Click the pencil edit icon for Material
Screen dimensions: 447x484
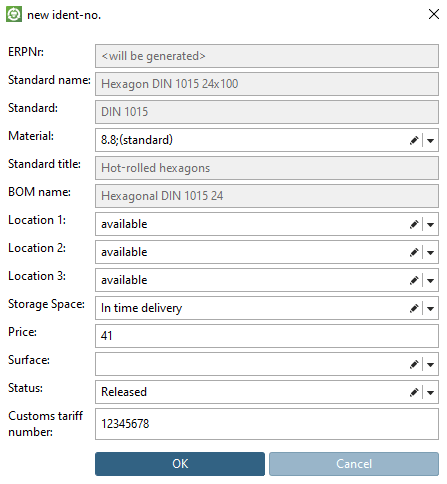click(x=414, y=140)
